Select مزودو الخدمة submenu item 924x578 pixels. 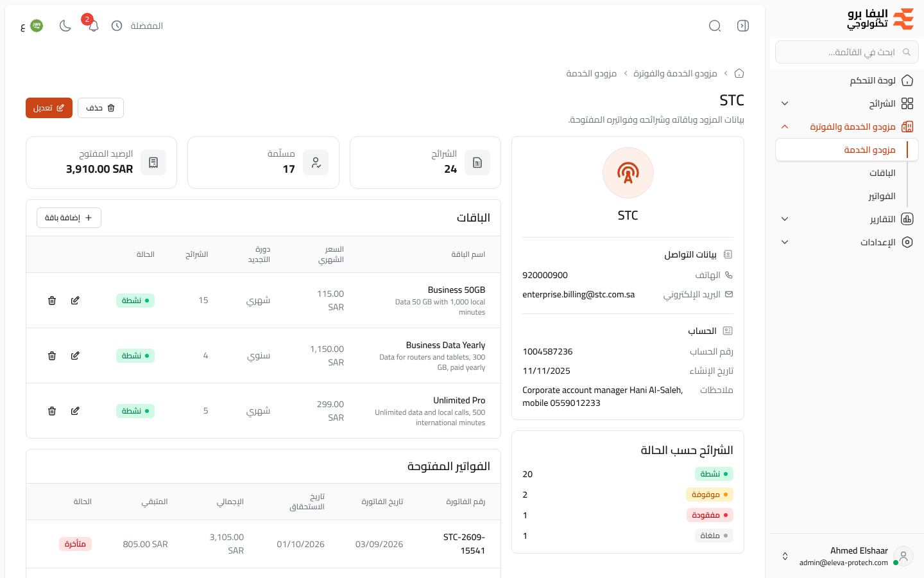(x=846, y=150)
